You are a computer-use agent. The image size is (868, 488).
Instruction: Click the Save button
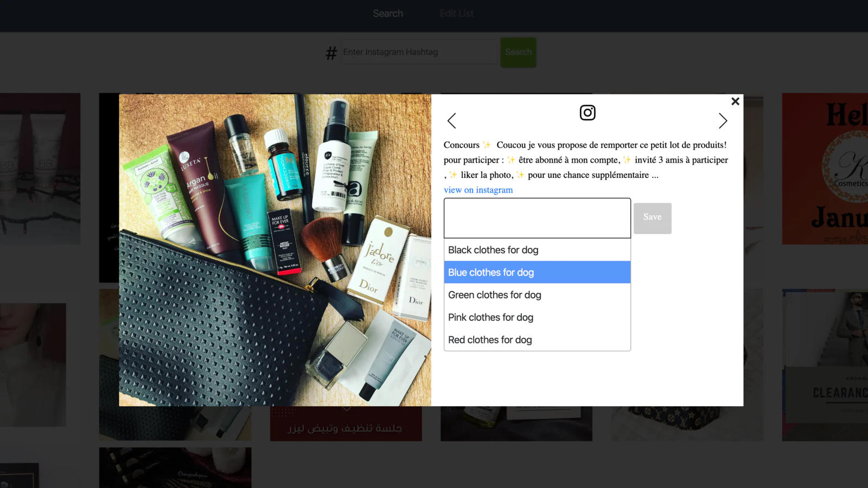click(x=652, y=218)
